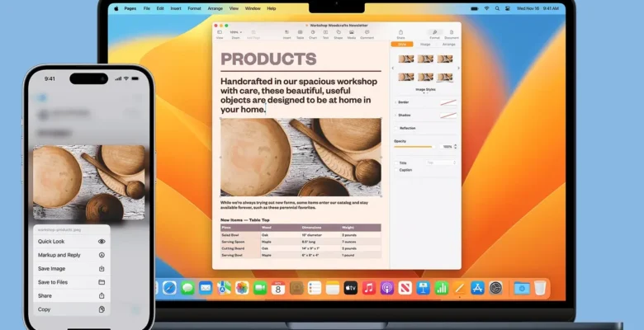Open the Format menu in menu bar
The height and width of the screenshot is (330, 644).
pos(194,8)
